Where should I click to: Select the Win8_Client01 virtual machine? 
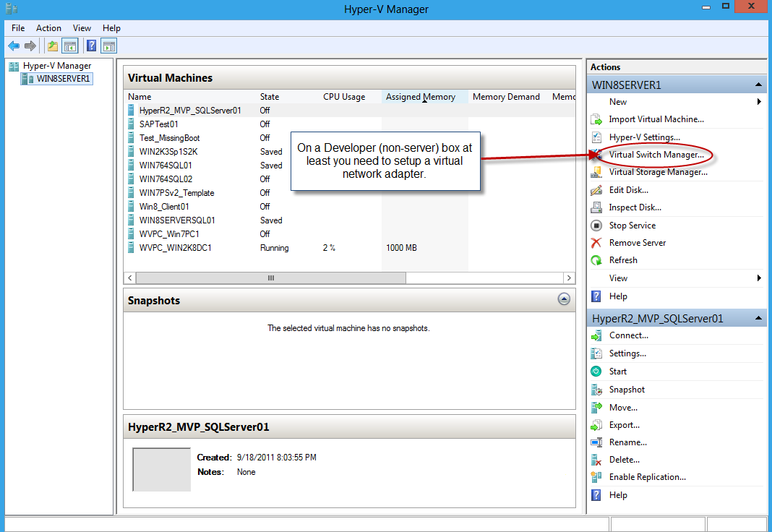tap(164, 207)
